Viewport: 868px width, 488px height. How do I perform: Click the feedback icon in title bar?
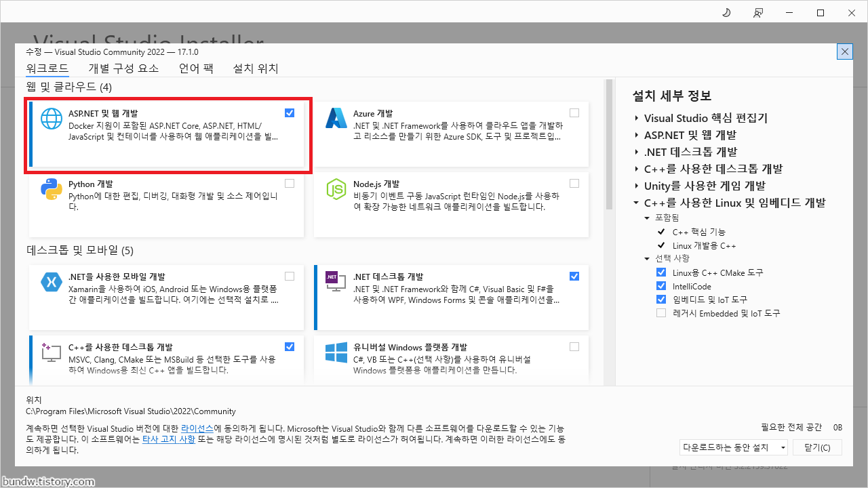(x=757, y=13)
